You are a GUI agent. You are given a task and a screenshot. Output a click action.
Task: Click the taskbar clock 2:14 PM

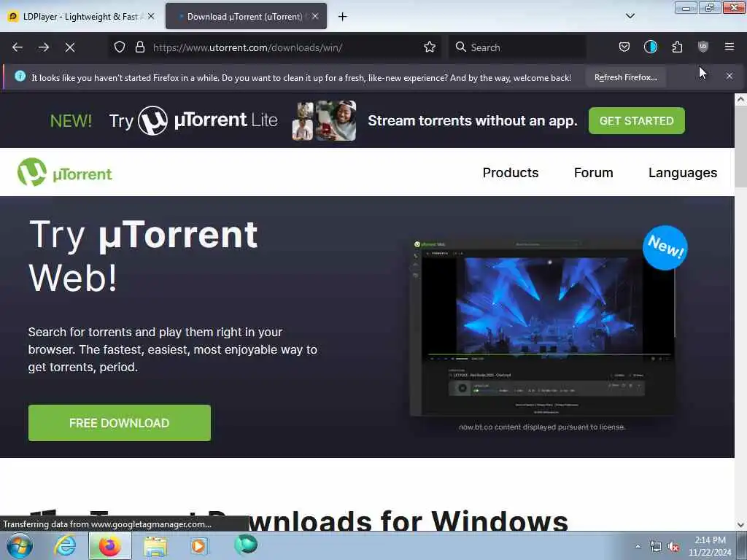click(x=710, y=546)
